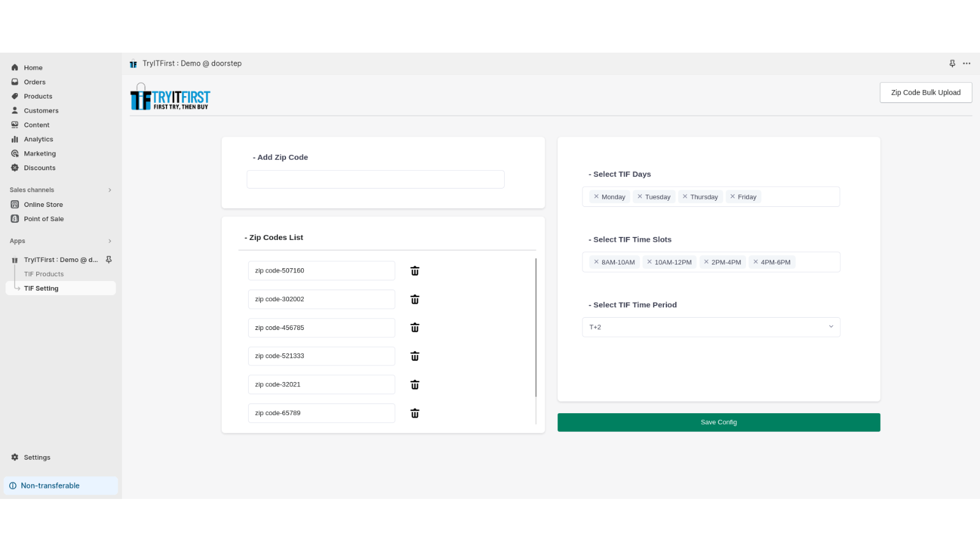The height and width of the screenshot is (551, 980).
Task: Click the Add Zip Code input field
Action: (x=375, y=179)
